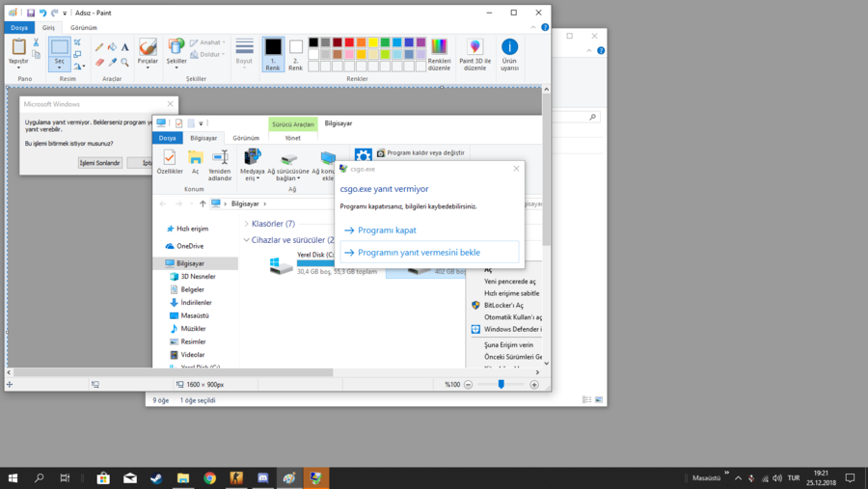Select the Text tool

click(x=125, y=47)
